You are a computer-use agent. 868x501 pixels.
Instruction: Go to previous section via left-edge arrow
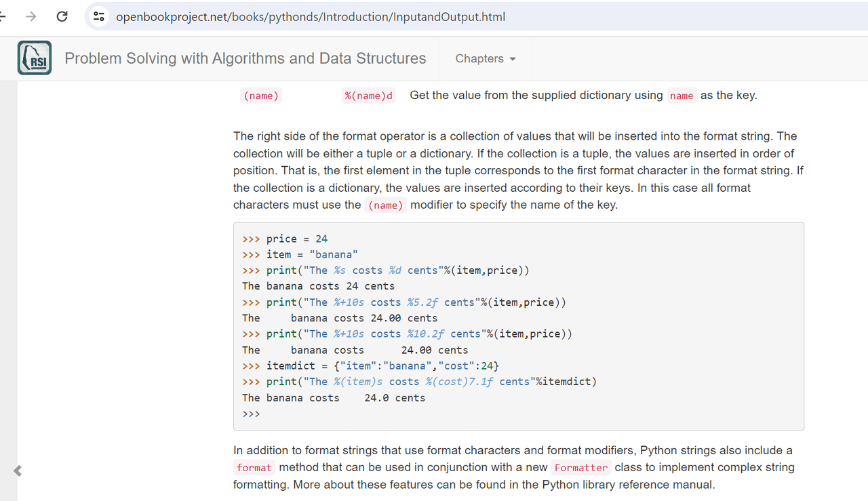pyautogui.click(x=18, y=470)
